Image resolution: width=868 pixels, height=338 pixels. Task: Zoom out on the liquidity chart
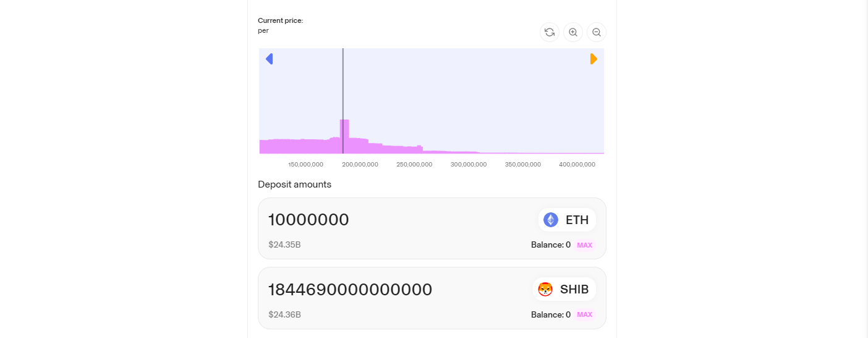[597, 32]
